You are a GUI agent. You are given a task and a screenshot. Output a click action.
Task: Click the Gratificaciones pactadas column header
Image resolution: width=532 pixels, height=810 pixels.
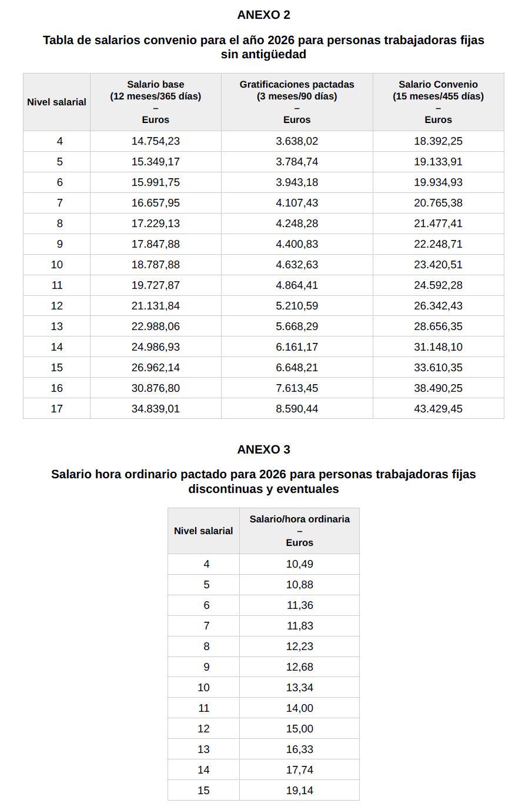(x=297, y=102)
